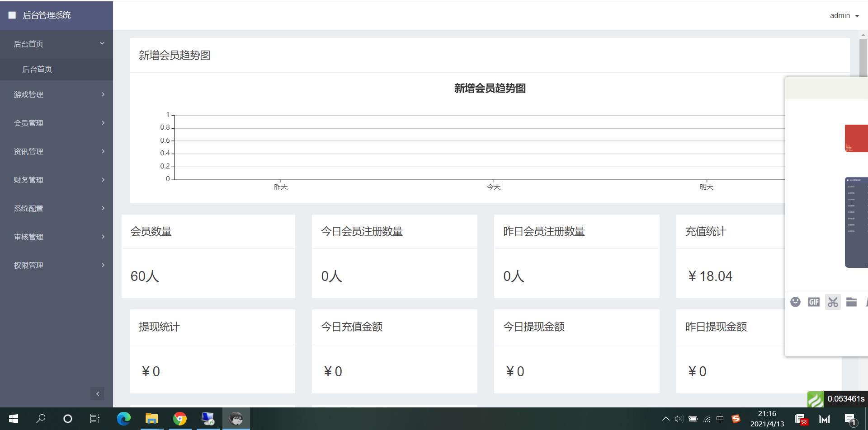The width and height of the screenshot is (868, 430).
Task: Collapse the 后台首页 parent menu
Action: click(x=57, y=44)
